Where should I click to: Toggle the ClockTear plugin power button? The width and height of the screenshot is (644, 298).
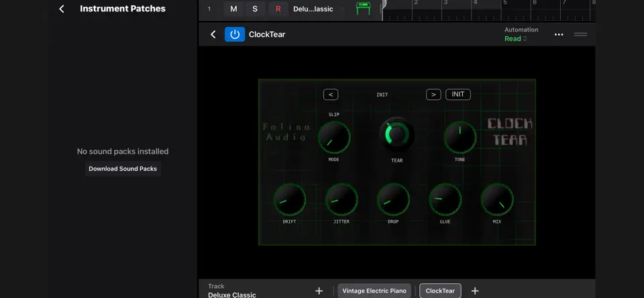[235, 34]
